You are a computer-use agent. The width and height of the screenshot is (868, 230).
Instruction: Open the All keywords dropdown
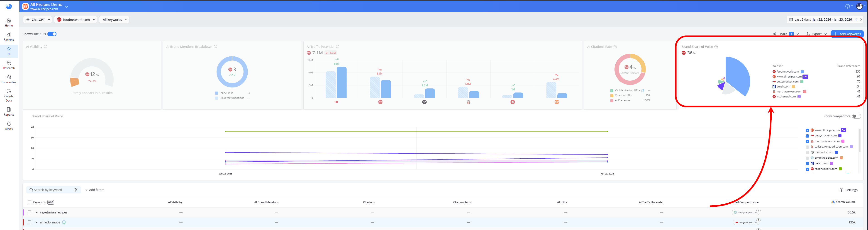click(x=114, y=19)
